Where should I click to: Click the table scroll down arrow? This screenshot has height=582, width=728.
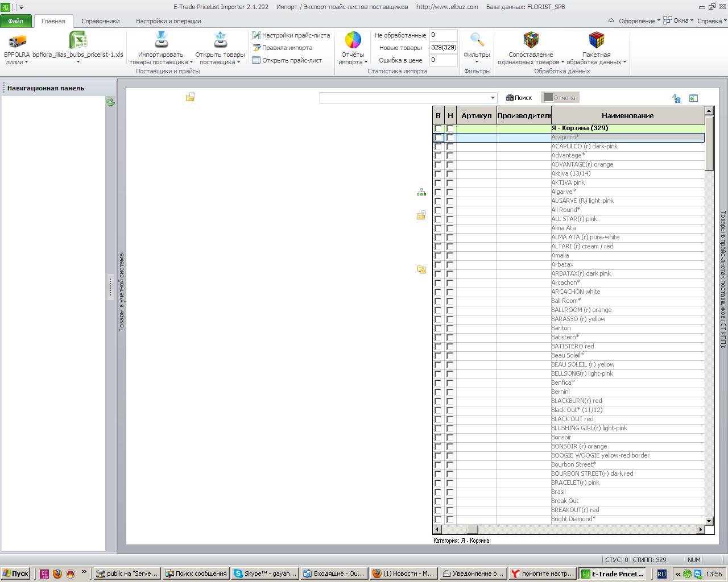[709, 520]
